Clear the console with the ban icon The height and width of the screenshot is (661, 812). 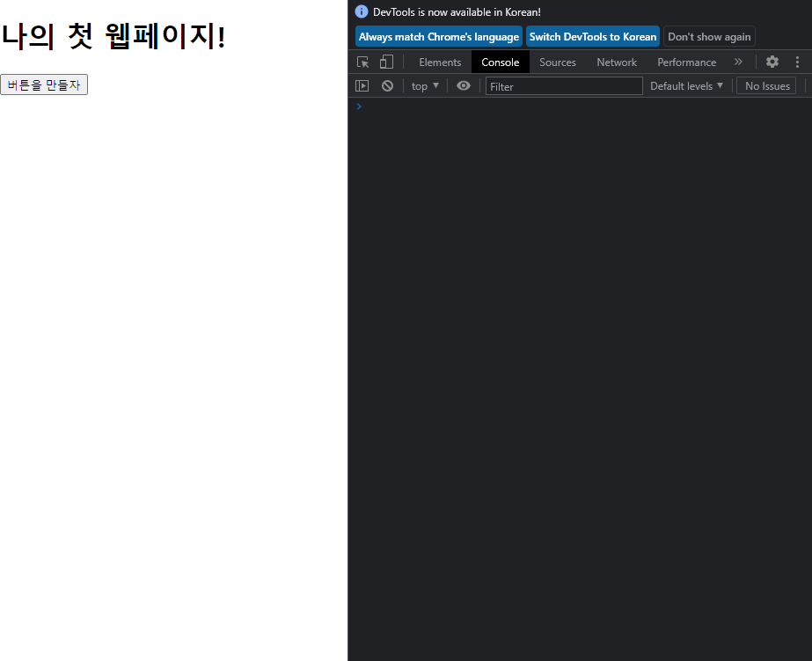(x=387, y=86)
